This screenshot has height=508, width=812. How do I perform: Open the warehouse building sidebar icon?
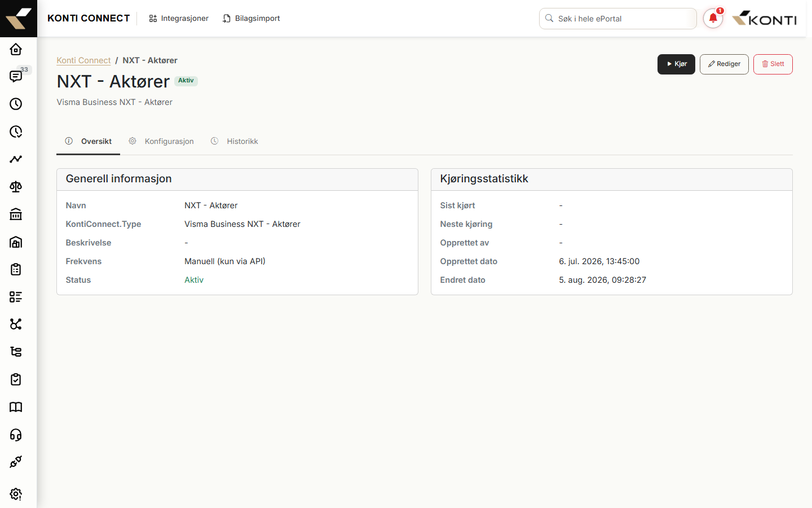coord(16,242)
